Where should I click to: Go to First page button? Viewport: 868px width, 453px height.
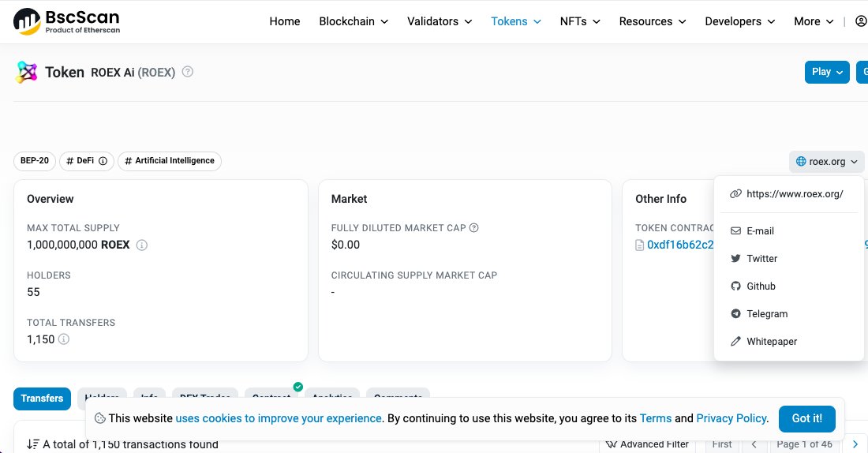click(x=722, y=444)
